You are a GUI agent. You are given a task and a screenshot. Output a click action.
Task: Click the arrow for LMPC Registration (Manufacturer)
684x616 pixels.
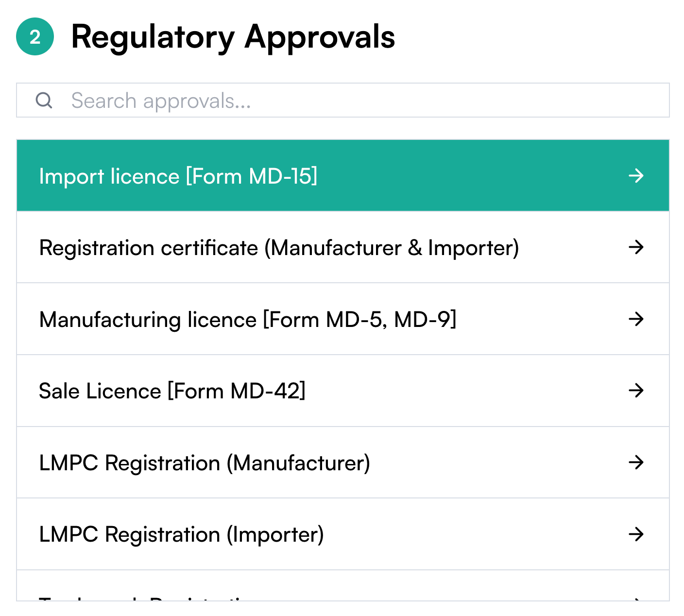[636, 462]
